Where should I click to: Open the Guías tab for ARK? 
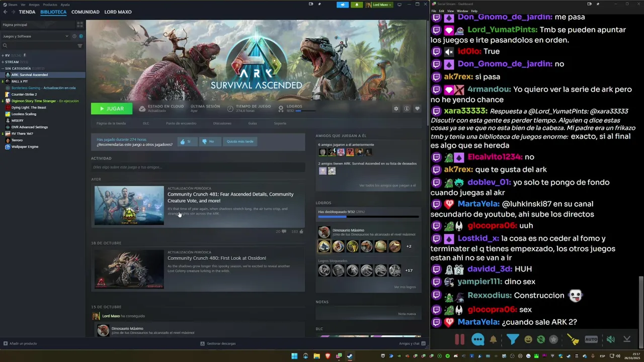253,123
